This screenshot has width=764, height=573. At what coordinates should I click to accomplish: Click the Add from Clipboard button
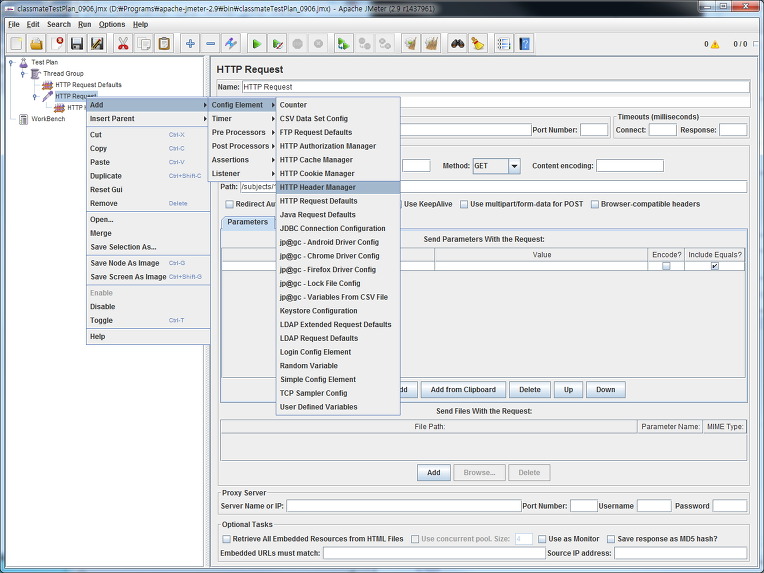click(463, 390)
